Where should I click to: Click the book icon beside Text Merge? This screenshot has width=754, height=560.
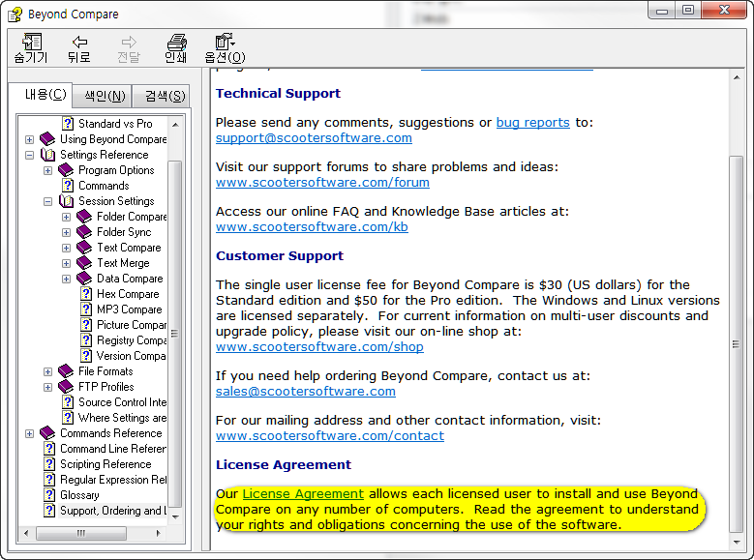point(84,263)
